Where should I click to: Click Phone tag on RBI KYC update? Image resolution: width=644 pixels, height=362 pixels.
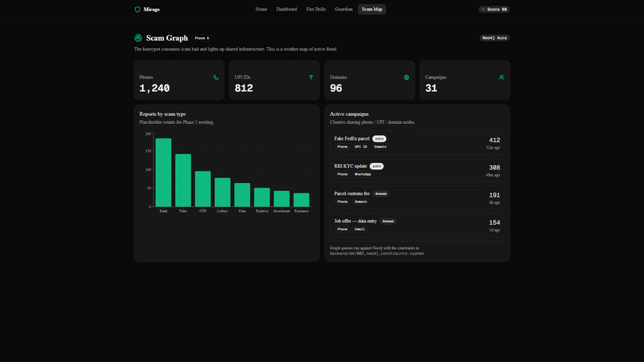click(342, 174)
